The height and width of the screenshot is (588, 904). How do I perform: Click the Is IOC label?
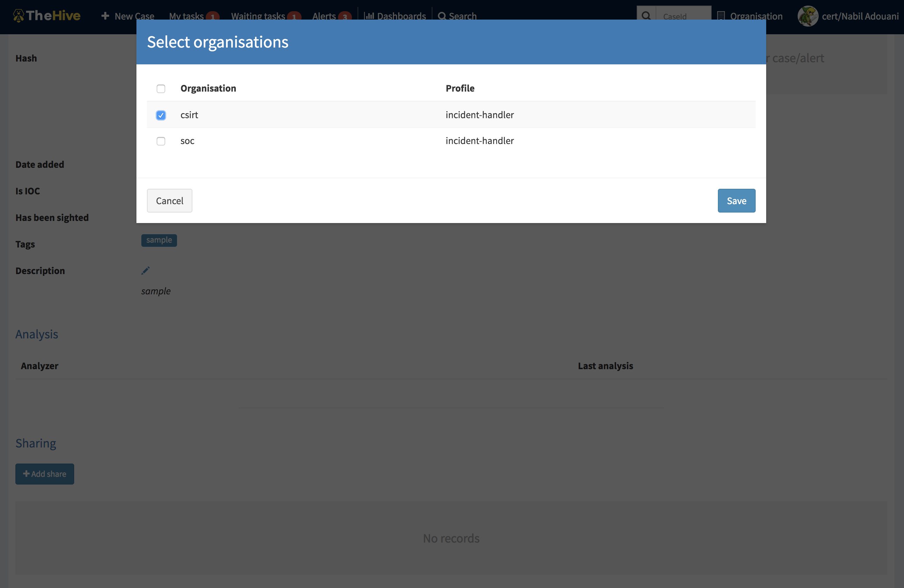(28, 191)
